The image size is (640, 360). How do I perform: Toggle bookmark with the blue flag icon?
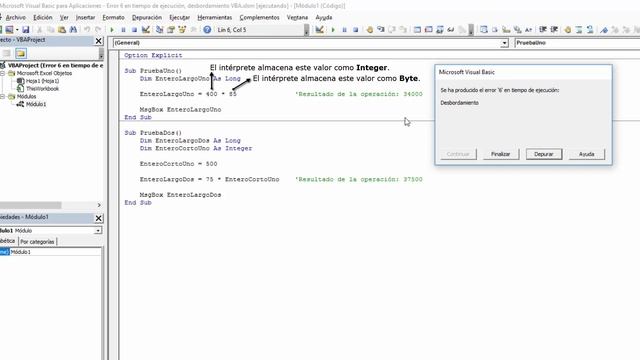click(x=604, y=30)
